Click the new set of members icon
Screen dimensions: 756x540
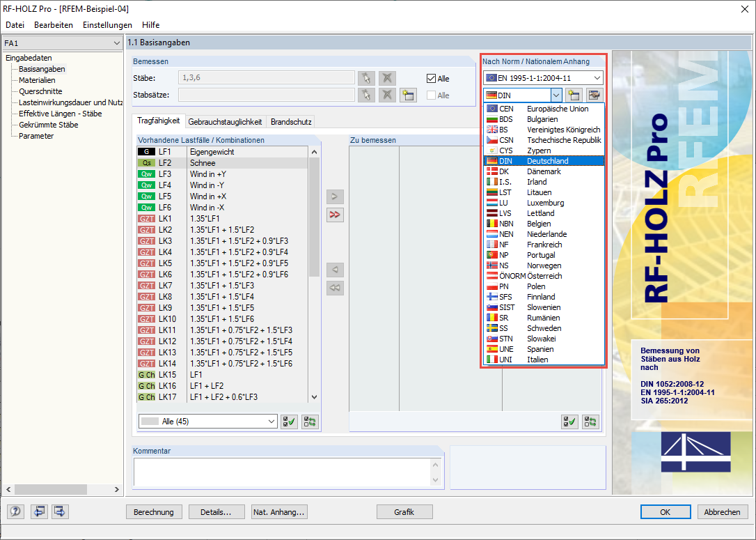click(408, 95)
